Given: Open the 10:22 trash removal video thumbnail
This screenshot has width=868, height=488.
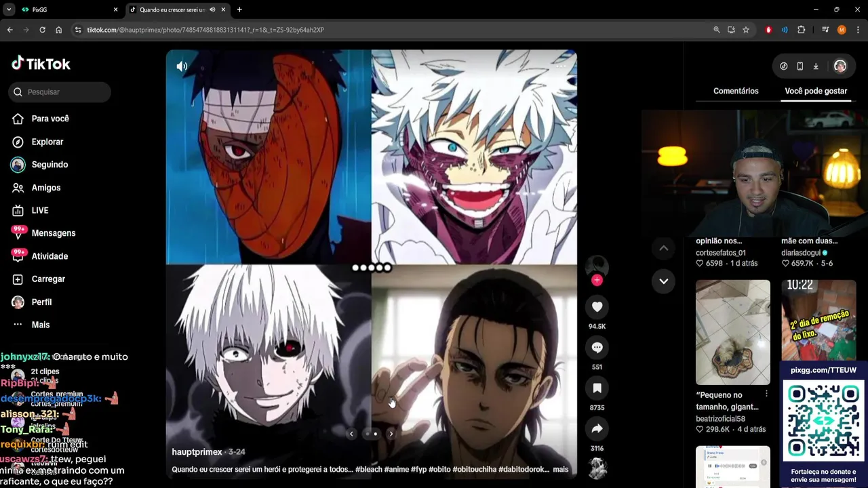Looking at the screenshot, I should click(818, 320).
